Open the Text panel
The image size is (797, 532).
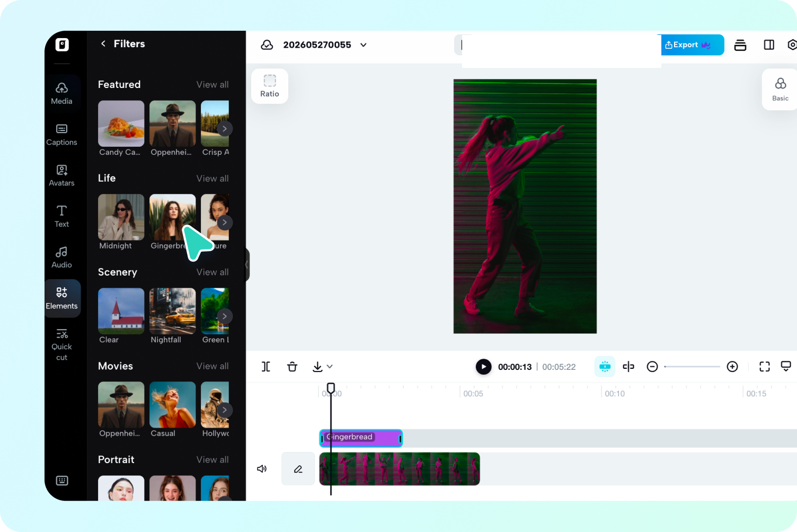(x=62, y=216)
